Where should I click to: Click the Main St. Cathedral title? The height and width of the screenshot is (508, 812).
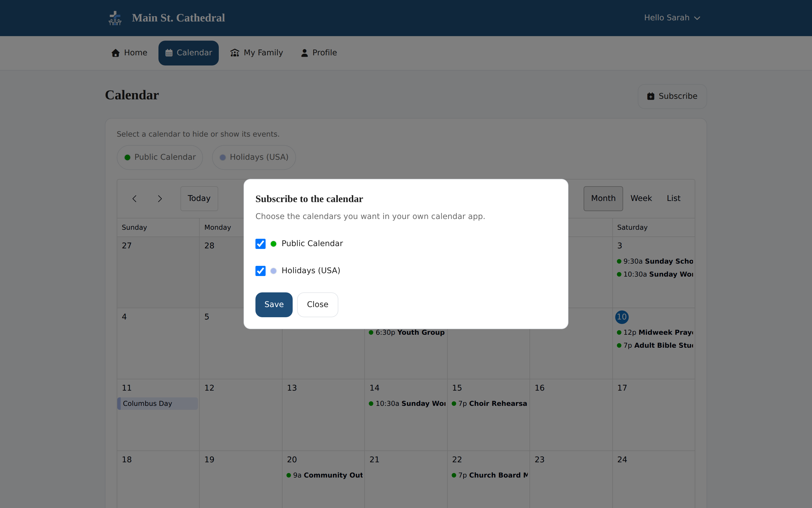pyautogui.click(x=178, y=18)
